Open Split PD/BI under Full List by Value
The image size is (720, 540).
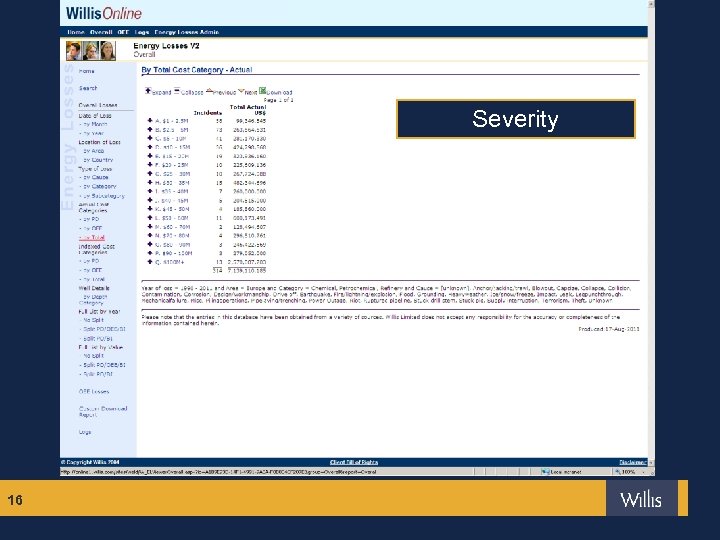[x=97, y=374]
